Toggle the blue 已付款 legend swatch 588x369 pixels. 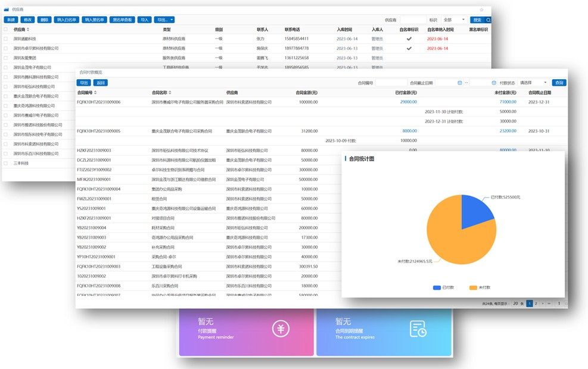pos(437,287)
